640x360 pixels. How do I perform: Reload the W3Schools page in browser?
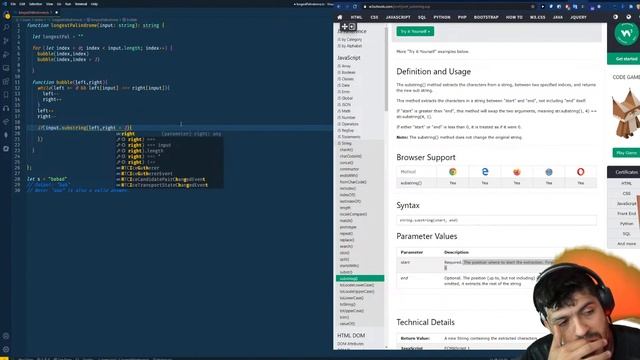pyautogui.click(x=355, y=7)
